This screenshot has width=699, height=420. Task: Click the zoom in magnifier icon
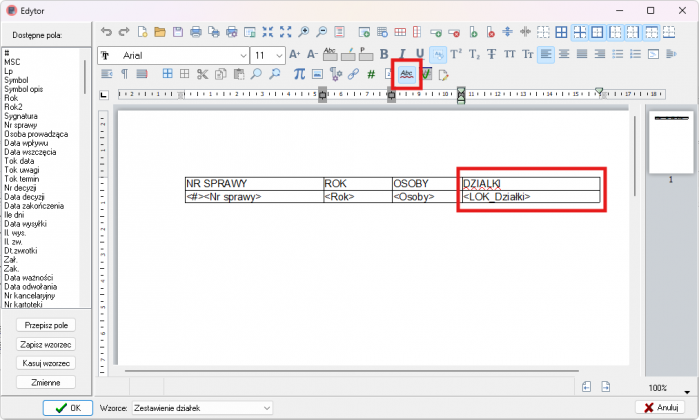pos(304,33)
